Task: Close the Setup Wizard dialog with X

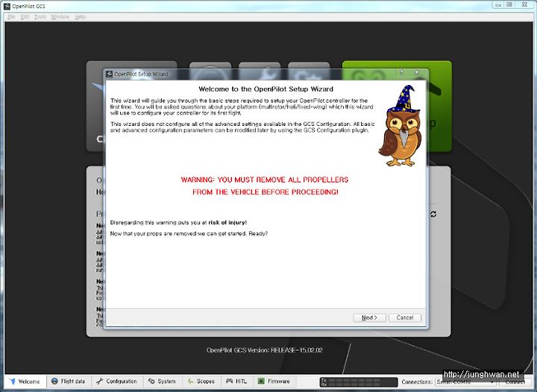Action: pos(416,72)
